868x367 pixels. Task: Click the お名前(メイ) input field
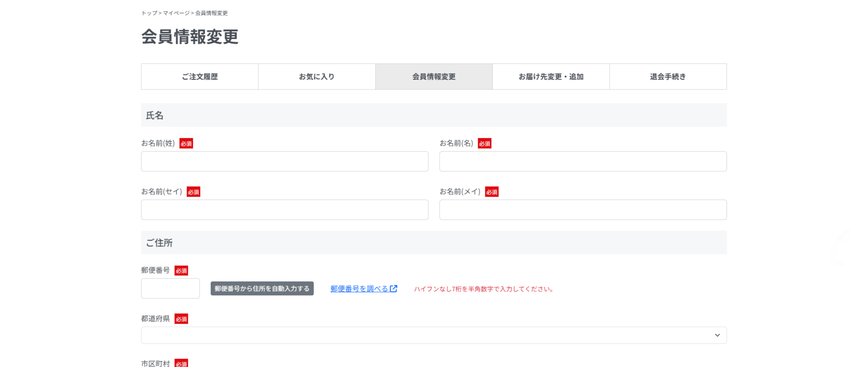(583, 210)
